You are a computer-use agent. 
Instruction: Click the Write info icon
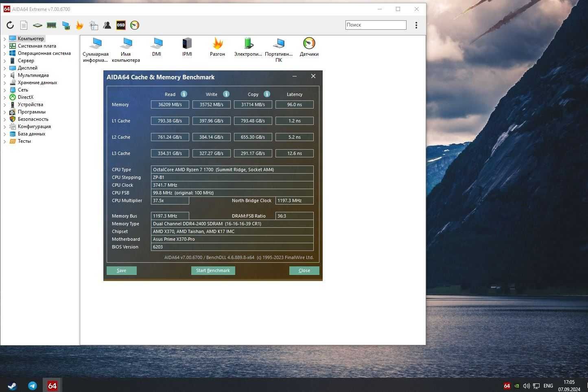(x=226, y=94)
